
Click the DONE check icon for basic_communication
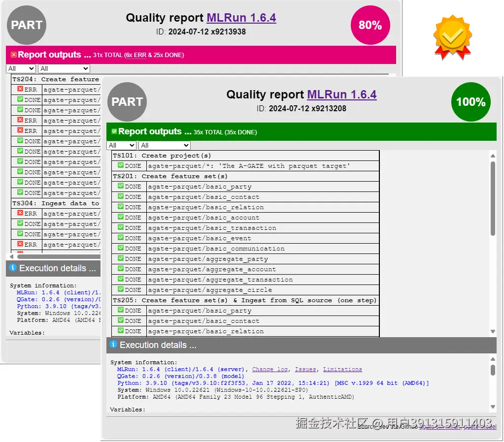pyautogui.click(x=121, y=248)
